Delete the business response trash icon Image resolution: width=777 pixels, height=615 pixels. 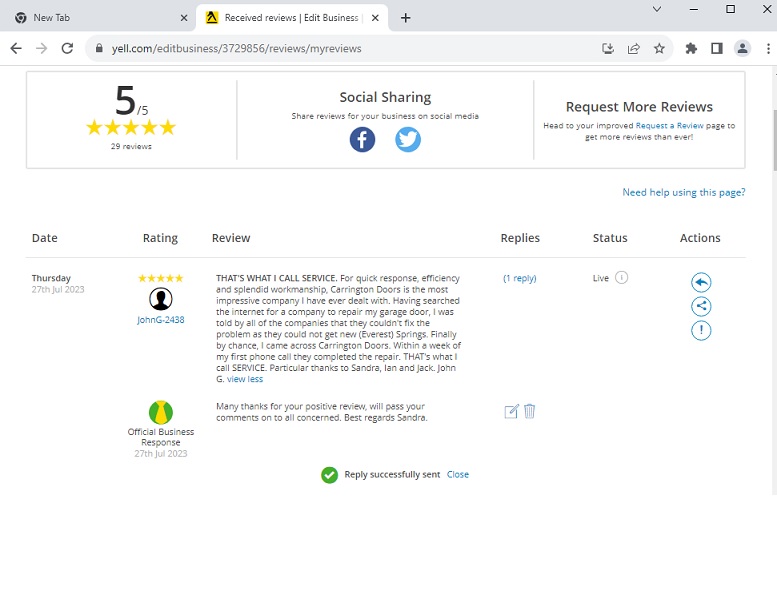pos(529,411)
